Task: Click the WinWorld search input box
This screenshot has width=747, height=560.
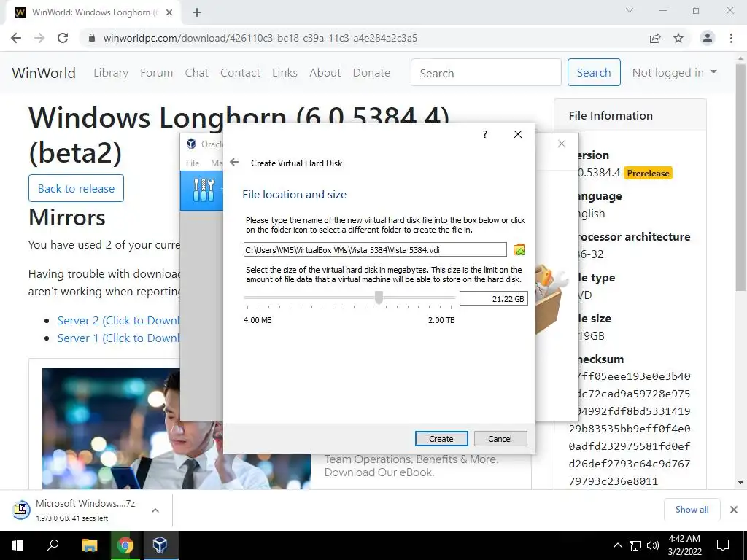Action: 486,72
